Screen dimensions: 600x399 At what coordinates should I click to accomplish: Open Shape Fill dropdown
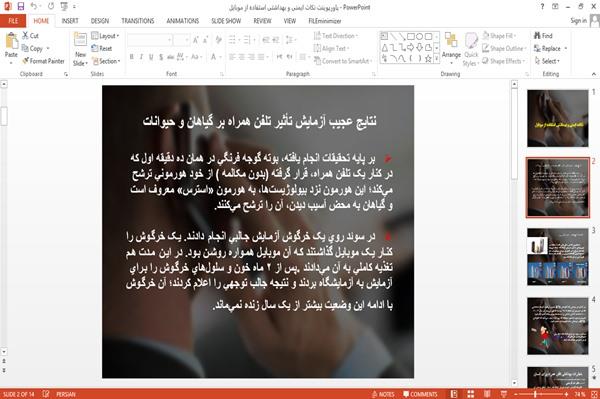click(x=499, y=36)
